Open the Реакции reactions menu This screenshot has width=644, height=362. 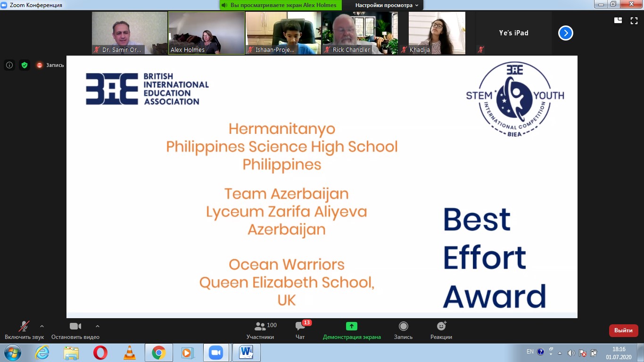tap(441, 330)
